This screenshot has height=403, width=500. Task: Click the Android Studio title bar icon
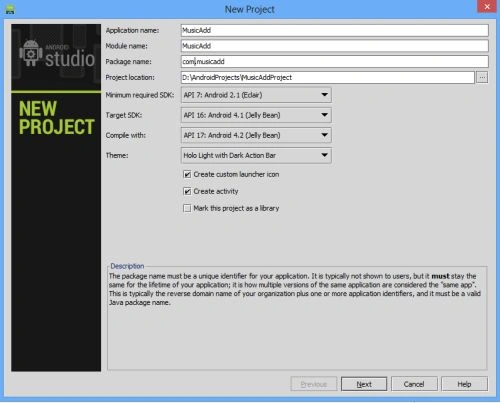[x=10, y=9]
